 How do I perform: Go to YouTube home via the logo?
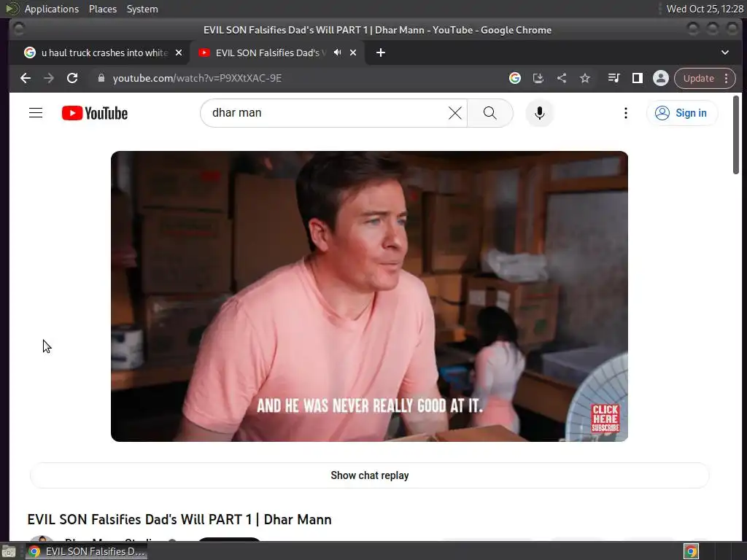point(95,113)
